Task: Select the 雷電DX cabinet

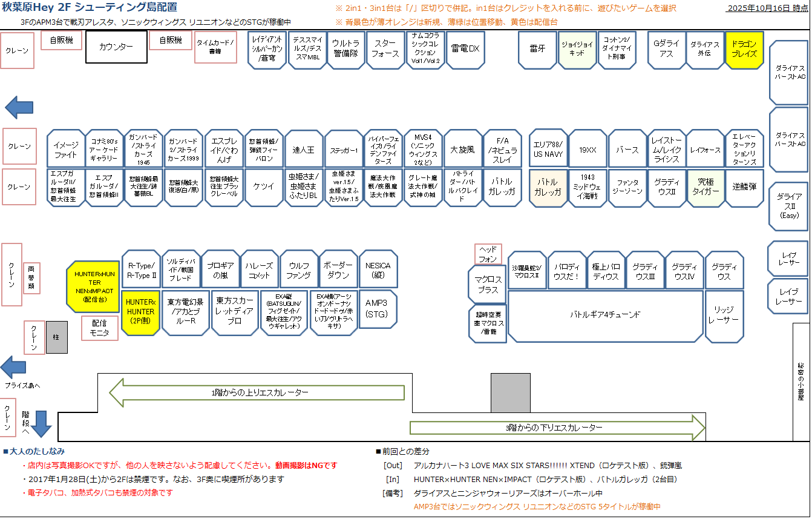Action: pos(465,50)
